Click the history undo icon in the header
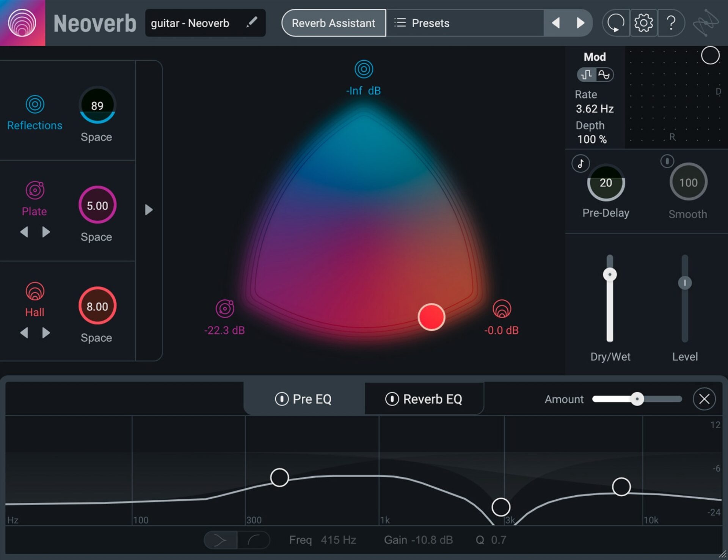728x560 pixels. click(615, 23)
